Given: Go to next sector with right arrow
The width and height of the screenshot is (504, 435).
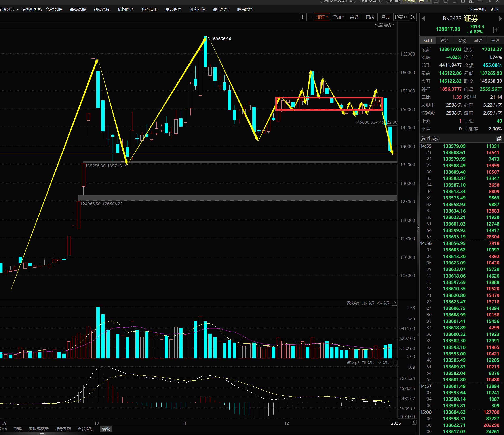Looking at the screenshot, I should click(x=500, y=19).
